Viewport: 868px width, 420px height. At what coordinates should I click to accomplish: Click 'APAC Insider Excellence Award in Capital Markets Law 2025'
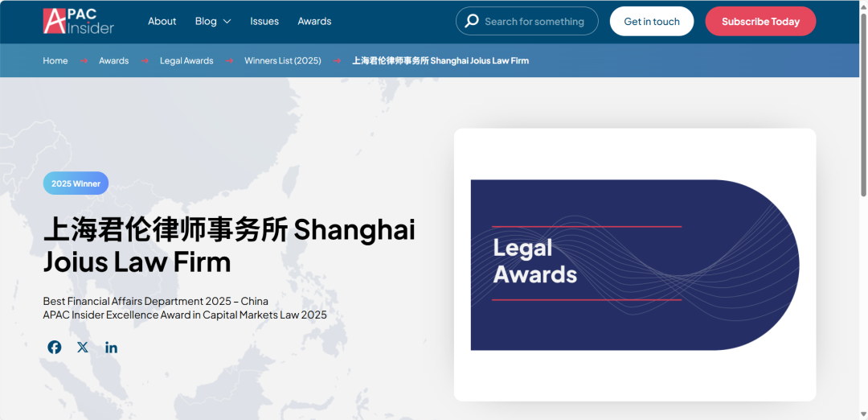(x=185, y=315)
